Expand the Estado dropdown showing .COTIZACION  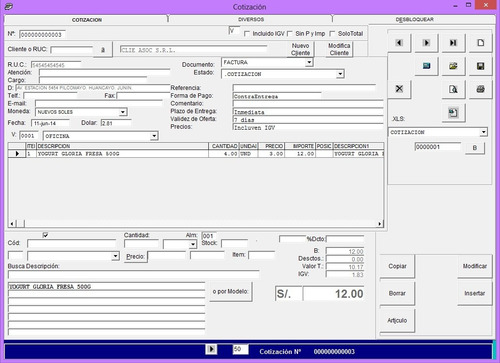[340, 74]
